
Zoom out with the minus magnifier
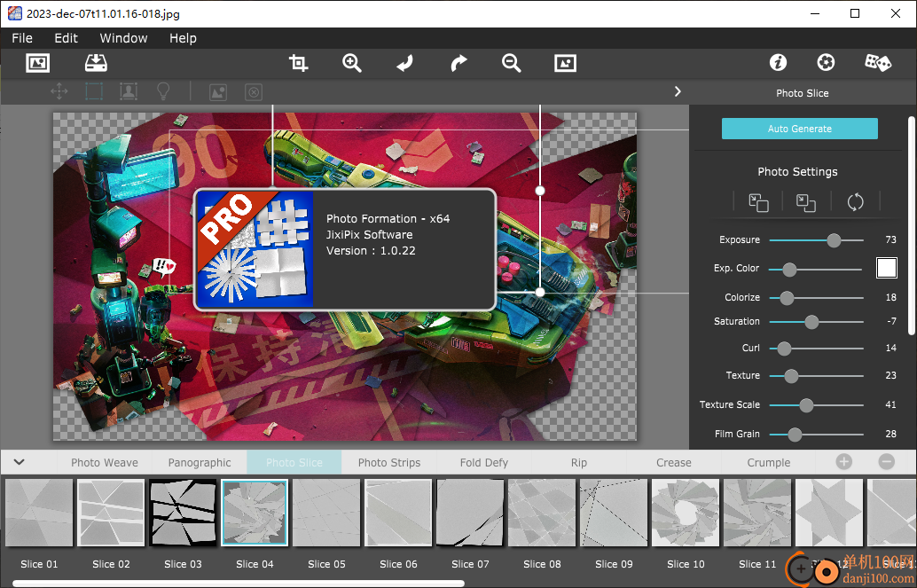pyautogui.click(x=511, y=63)
